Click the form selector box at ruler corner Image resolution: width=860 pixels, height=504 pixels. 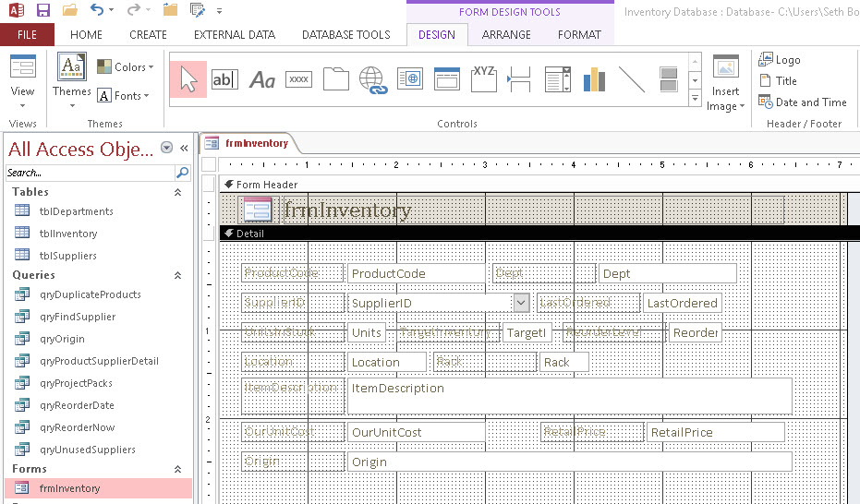click(x=209, y=164)
